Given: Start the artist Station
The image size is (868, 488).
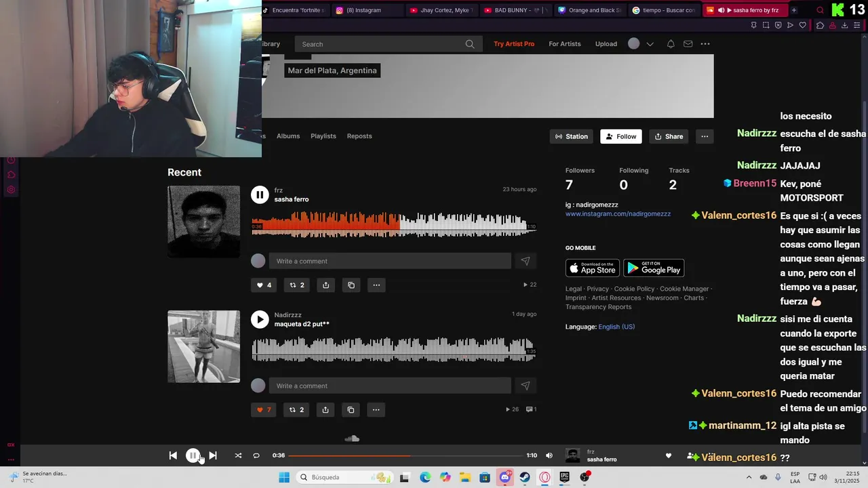Looking at the screenshot, I should coord(572,136).
